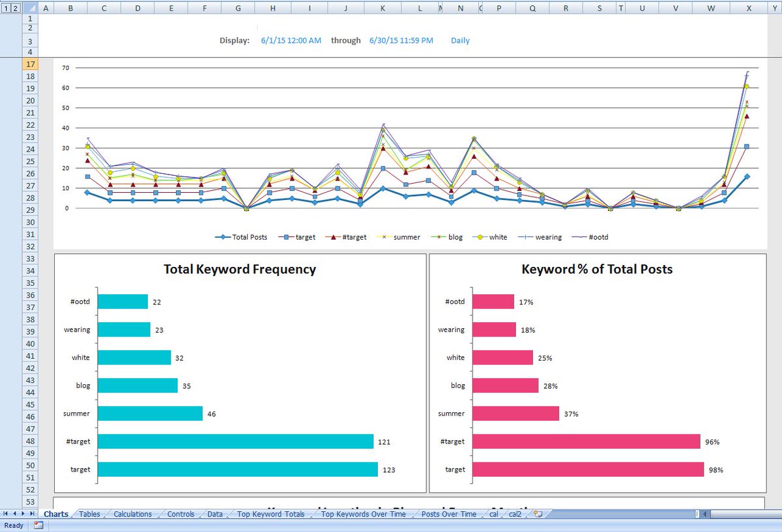Select column K header

tap(383, 8)
